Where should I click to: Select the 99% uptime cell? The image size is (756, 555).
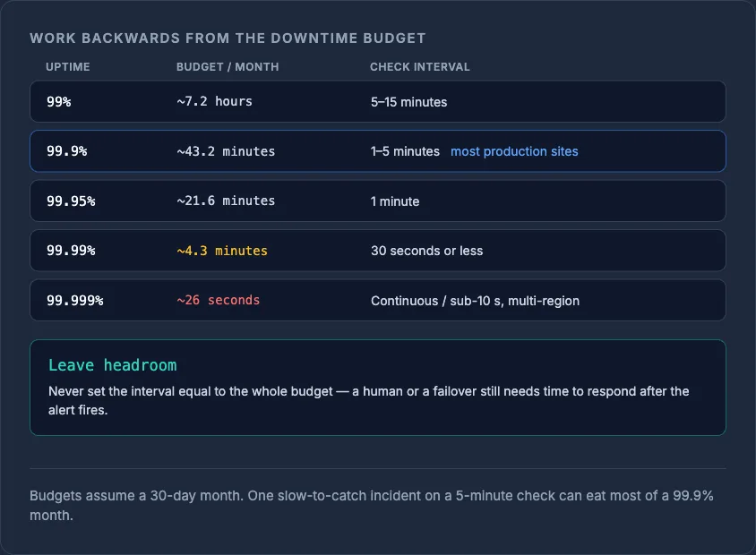tap(59, 102)
